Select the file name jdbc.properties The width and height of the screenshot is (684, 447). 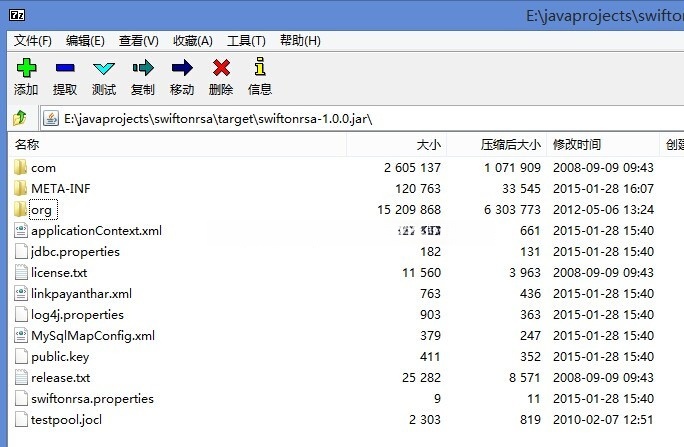point(75,252)
